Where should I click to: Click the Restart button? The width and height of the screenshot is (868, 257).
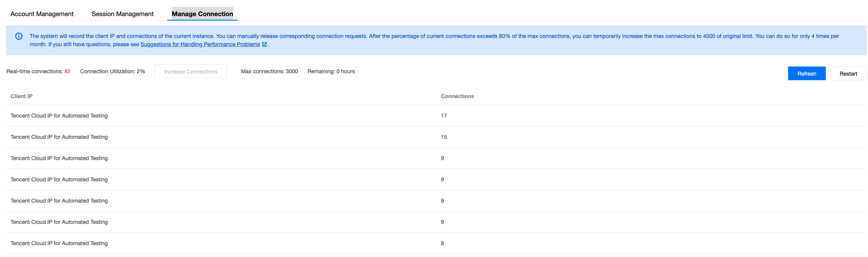click(848, 74)
